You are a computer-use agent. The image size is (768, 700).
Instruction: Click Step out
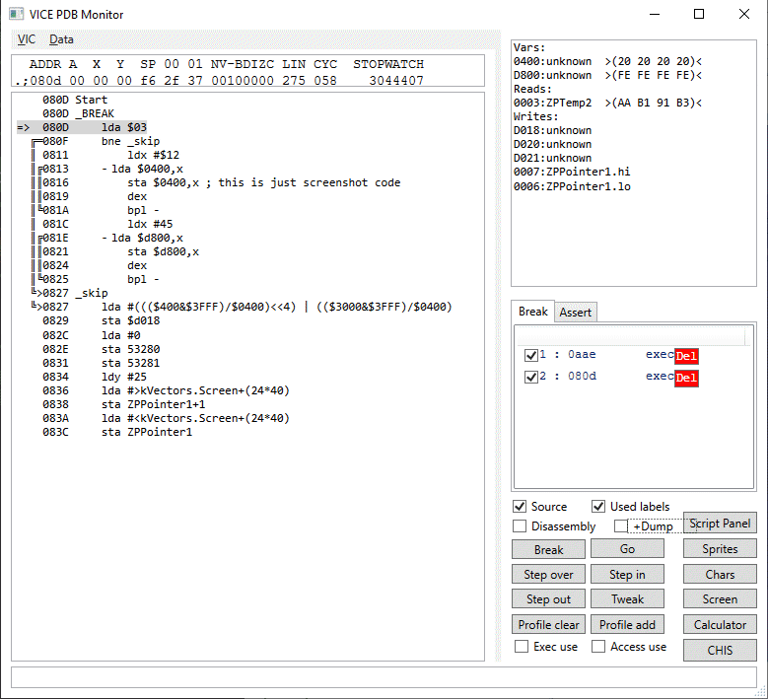pos(548,599)
